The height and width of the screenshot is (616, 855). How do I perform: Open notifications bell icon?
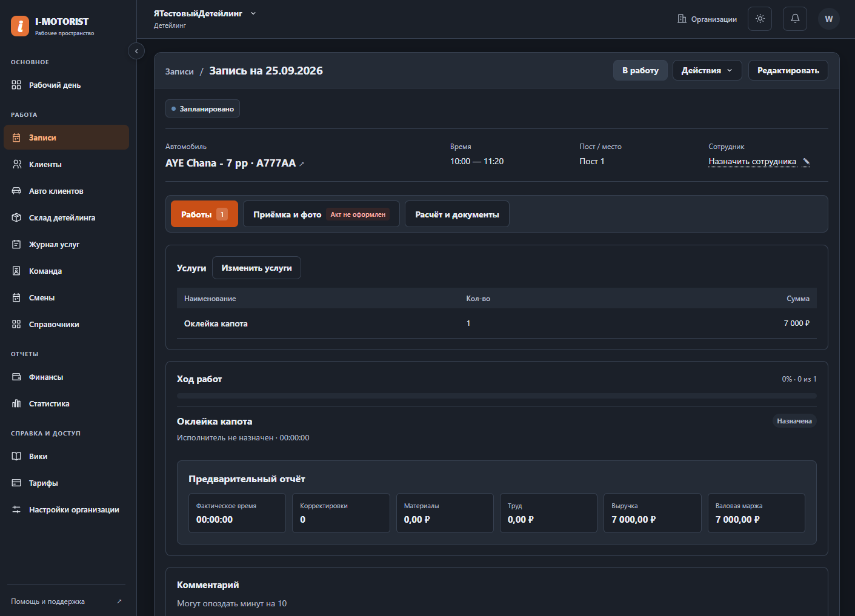point(795,19)
